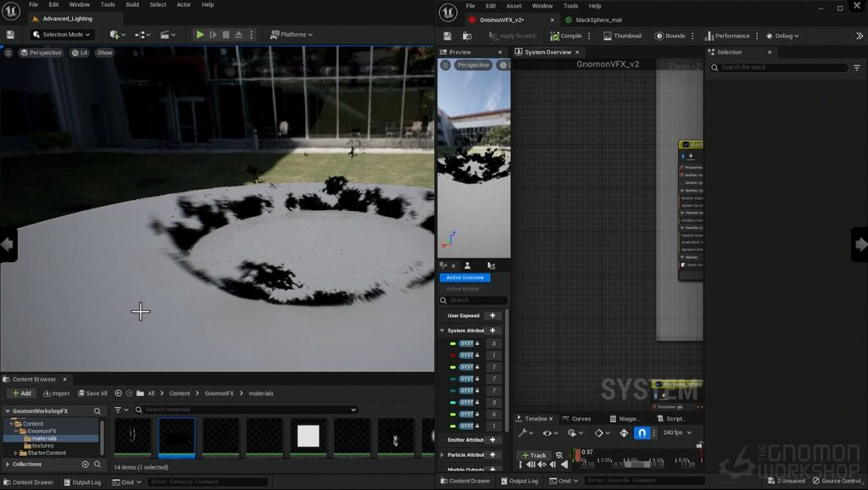
Task: Add a User Exposed parameter
Action: pyautogui.click(x=492, y=315)
